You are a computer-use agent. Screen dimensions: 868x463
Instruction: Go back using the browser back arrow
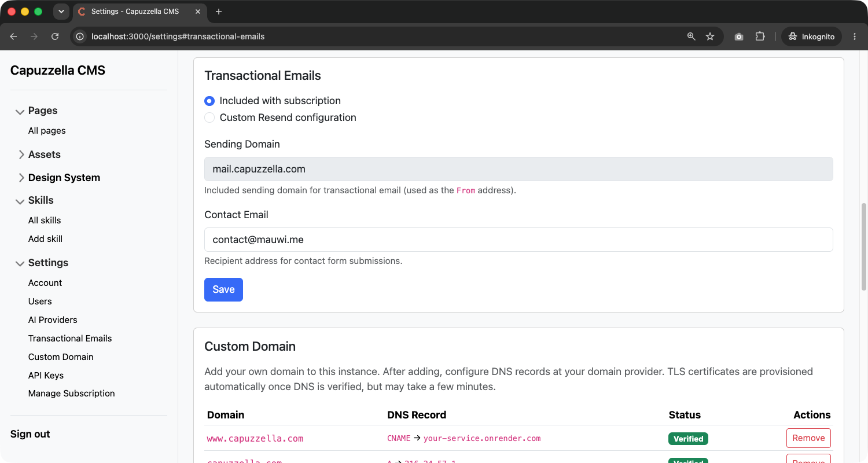point(14,36)
